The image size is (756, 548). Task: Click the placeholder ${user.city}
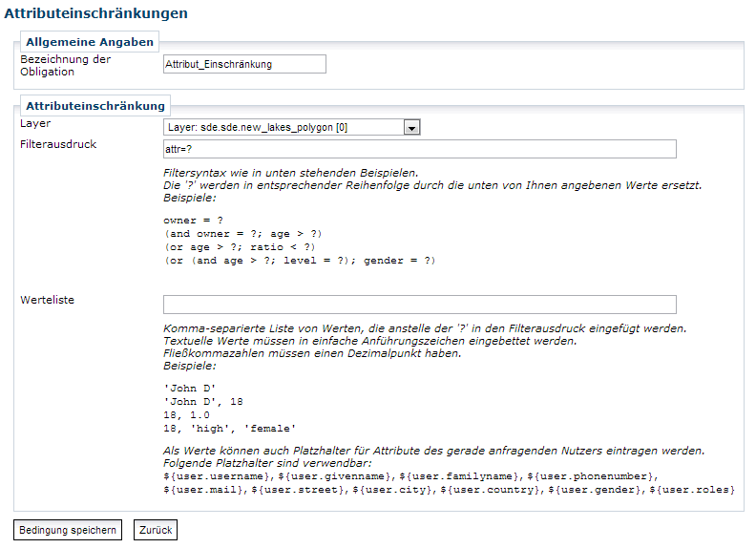392,490
